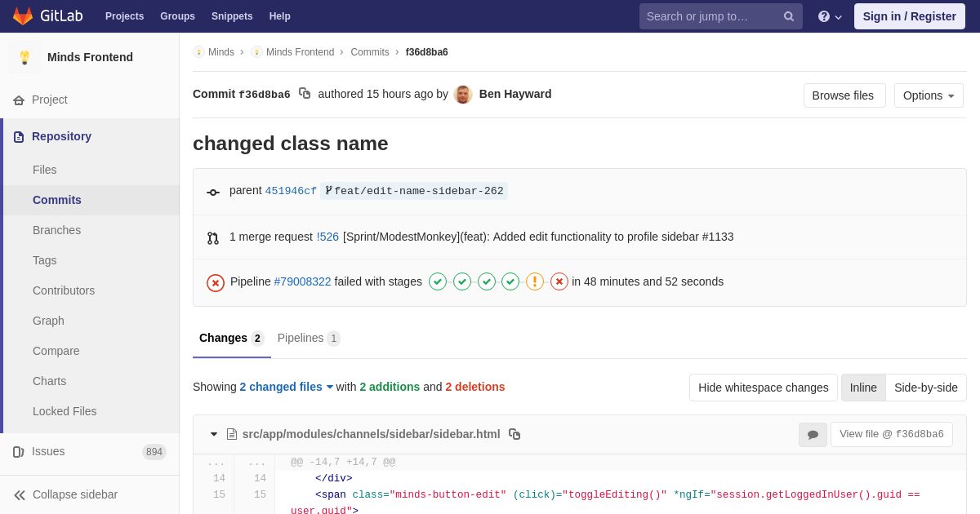Click the third passed pipeline stage icon
Viewport: 980px width, 514px height.
(x=487, y=281)
